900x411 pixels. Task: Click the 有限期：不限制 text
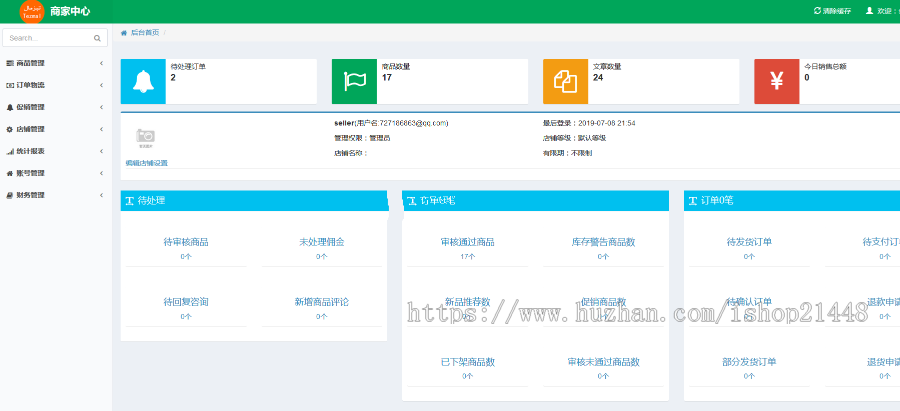567,153
